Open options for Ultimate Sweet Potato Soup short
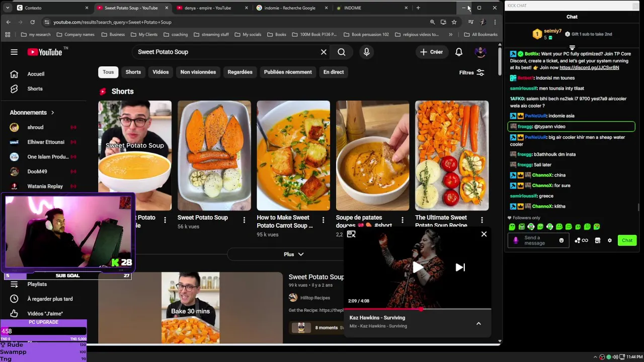This screenshot has width=644, height=362. click(x=482, y=220)
